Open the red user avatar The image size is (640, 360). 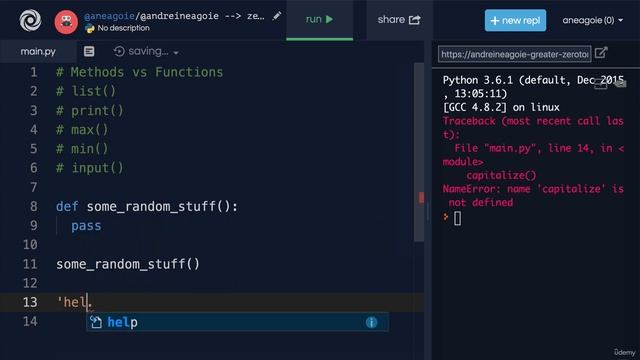pyautogui.click(x=66, y=22)
